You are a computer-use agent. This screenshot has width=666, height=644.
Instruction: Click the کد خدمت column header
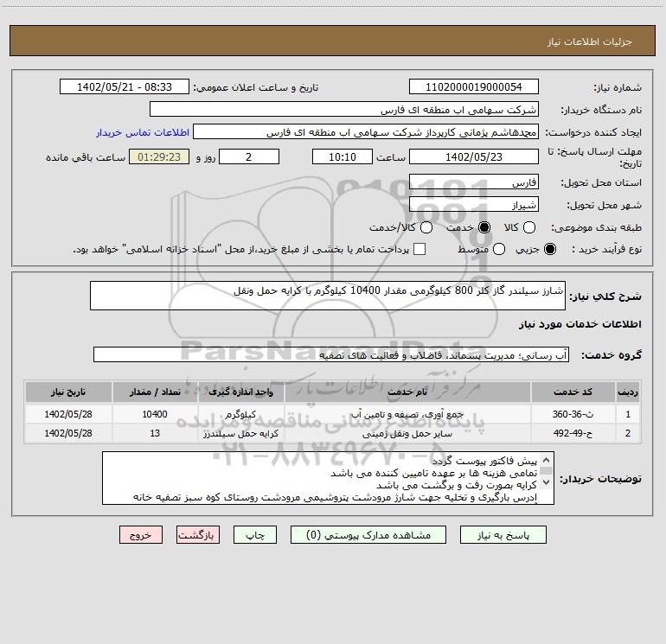click(573, 392)
